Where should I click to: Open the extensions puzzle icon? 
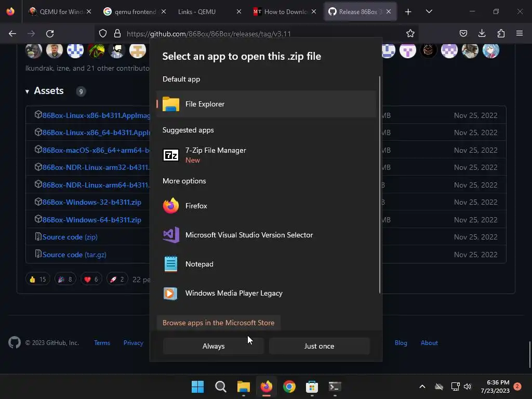point(501,33)
